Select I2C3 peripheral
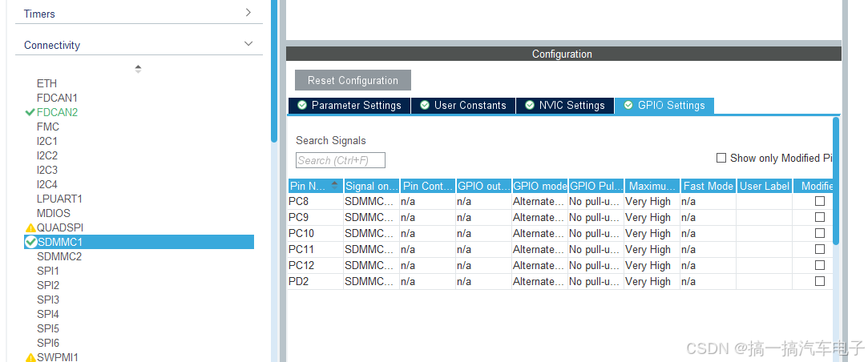The height and width of the screenshot is (362, 868). [47, 170]
